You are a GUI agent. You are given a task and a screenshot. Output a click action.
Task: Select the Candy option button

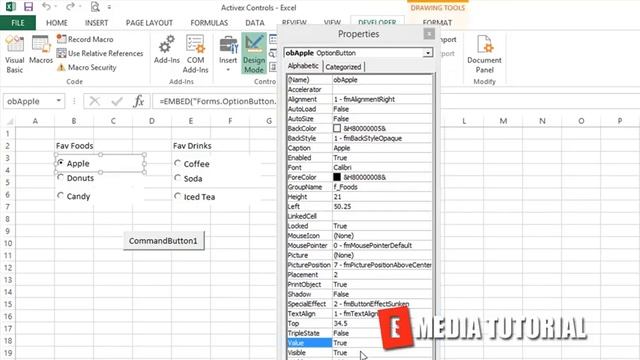pyautogui.click(x=60, y=196)
